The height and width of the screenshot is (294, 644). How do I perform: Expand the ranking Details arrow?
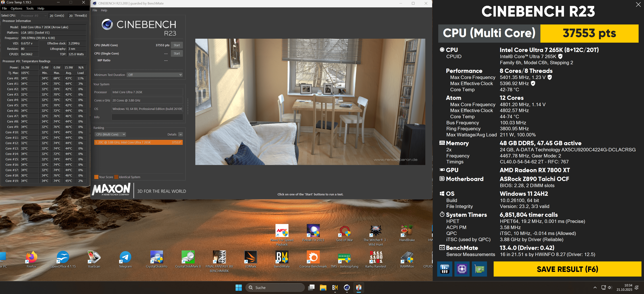tap(181, 134)
